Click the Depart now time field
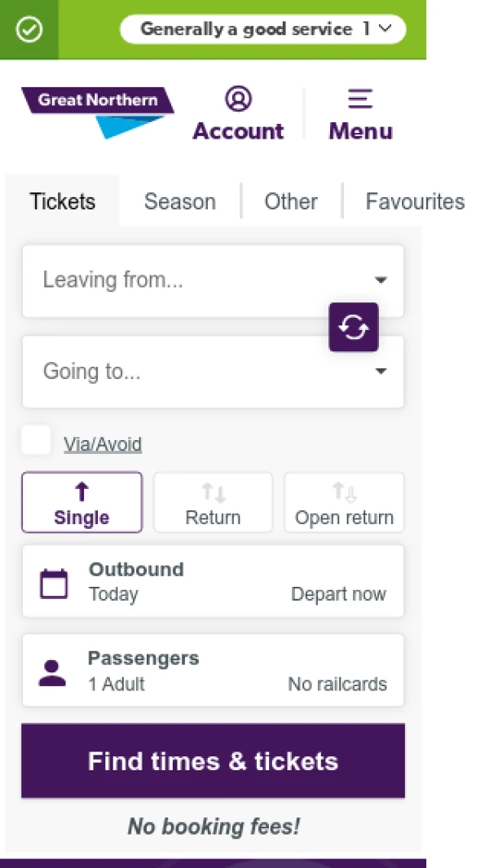The width and height of the screenshot is (489, 868). (x=338, y=594)
